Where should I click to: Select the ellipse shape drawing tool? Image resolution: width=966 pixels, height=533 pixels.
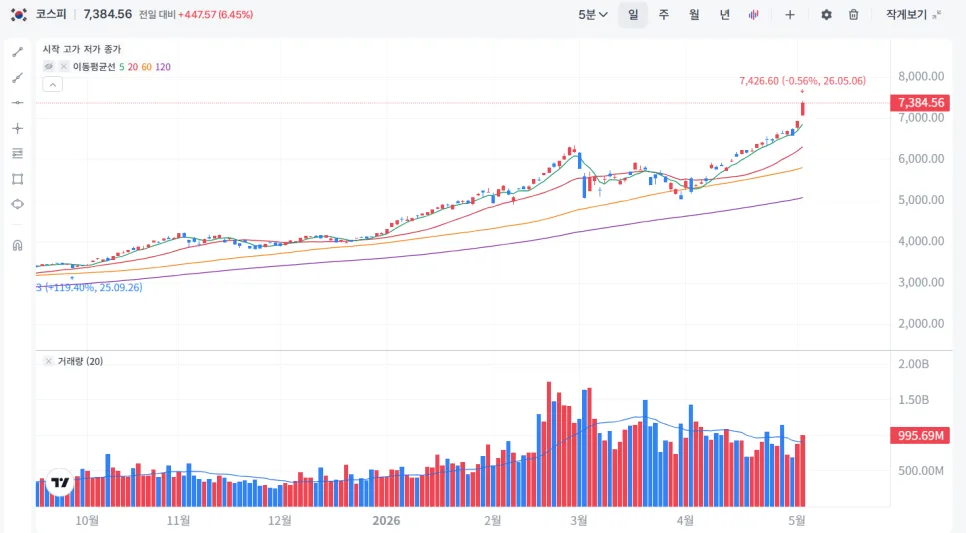pyautogui.click(x=17, y=204)
